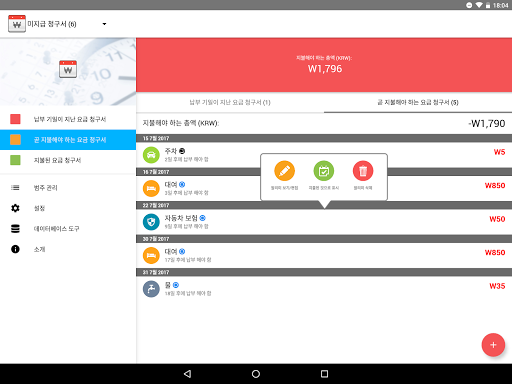
Task: Switch to upcoming bills tab (5)
Action: 418,102
